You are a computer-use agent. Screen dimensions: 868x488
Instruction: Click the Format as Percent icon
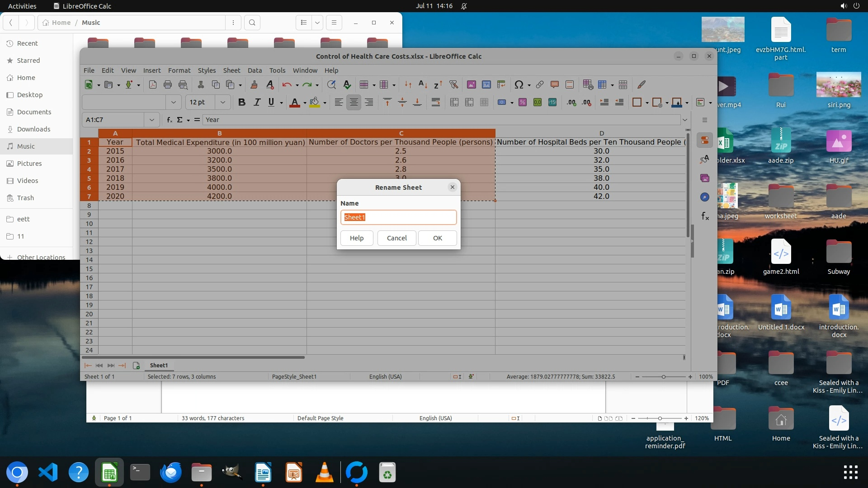tap(523, 102)
